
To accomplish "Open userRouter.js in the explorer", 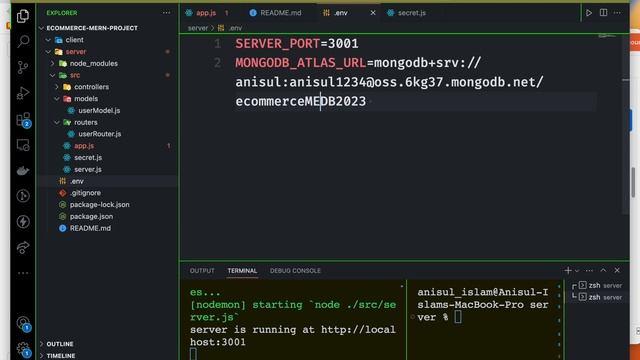I will tap(108, 134).
